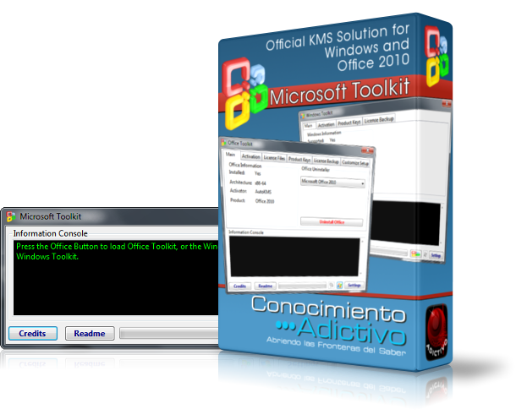The width and height of the screenshot is (527, 420).
Task: Open License Backup tab in Windows Toolkit
Action: (378, 120)
